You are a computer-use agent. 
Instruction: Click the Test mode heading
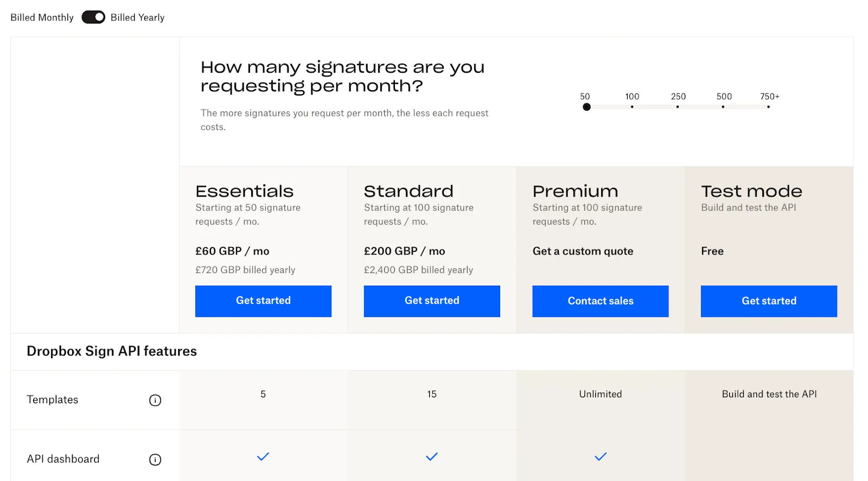(x=751, y=191)
